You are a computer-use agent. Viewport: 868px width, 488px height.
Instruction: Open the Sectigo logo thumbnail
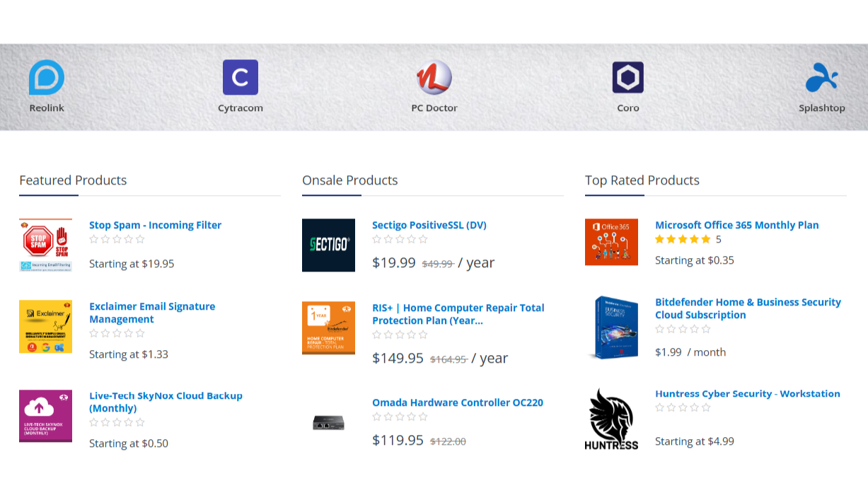(x=328, y=245)
